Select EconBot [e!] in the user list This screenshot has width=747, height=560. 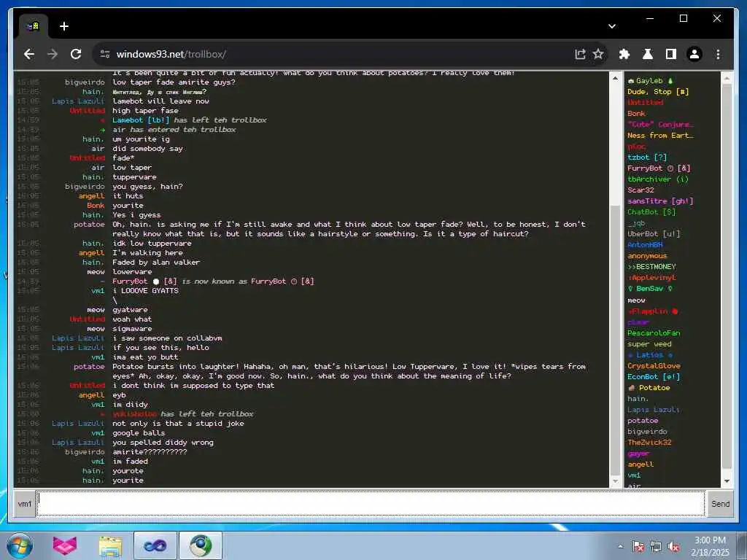point(654,377)
